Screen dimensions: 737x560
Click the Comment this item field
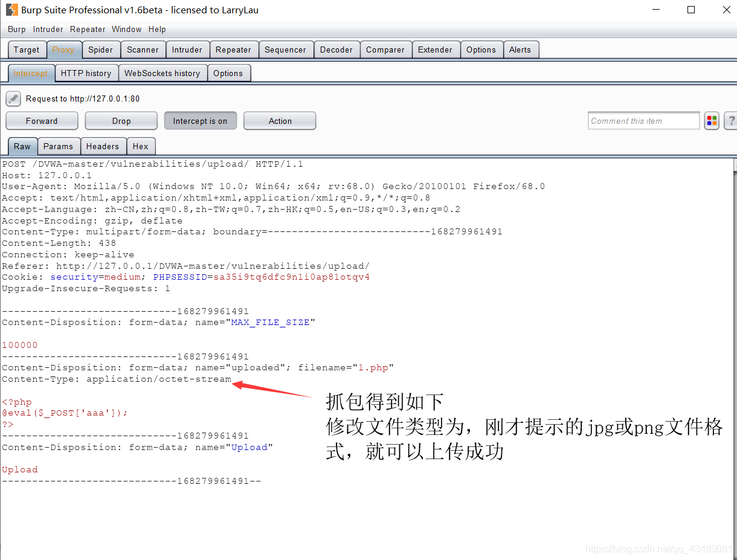[644, 121]
